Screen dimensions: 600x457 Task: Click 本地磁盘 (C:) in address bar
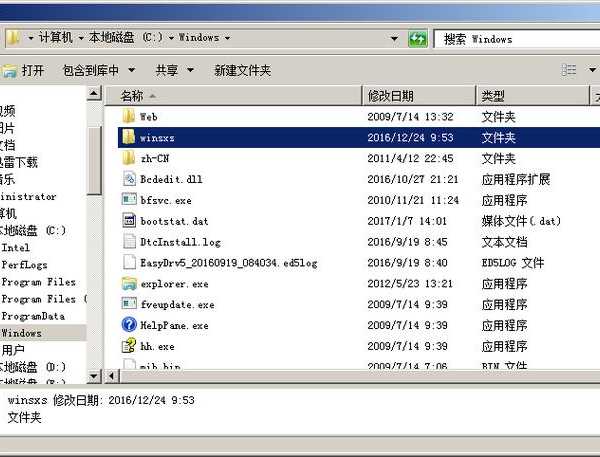click(126, 38)
